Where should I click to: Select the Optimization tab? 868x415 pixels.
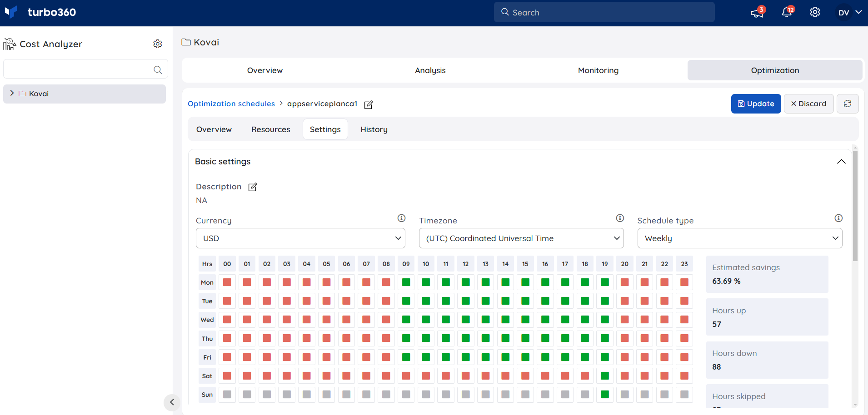(775, 70)
